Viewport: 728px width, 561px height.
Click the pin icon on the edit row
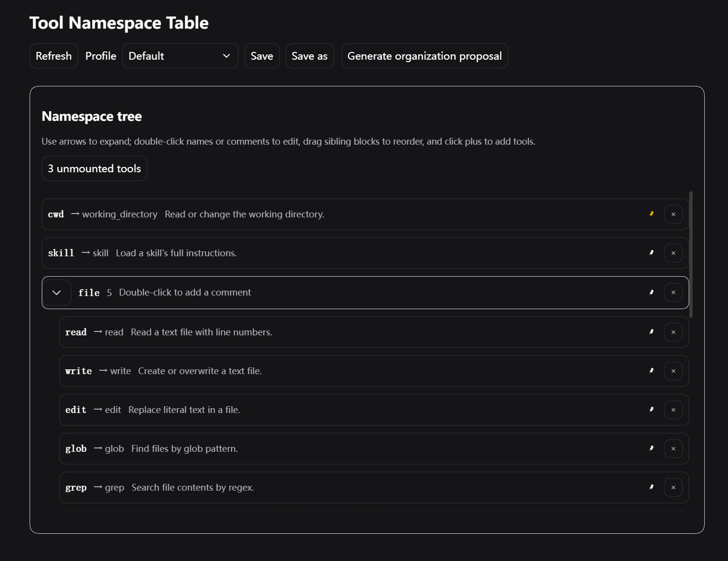(651, 410)
